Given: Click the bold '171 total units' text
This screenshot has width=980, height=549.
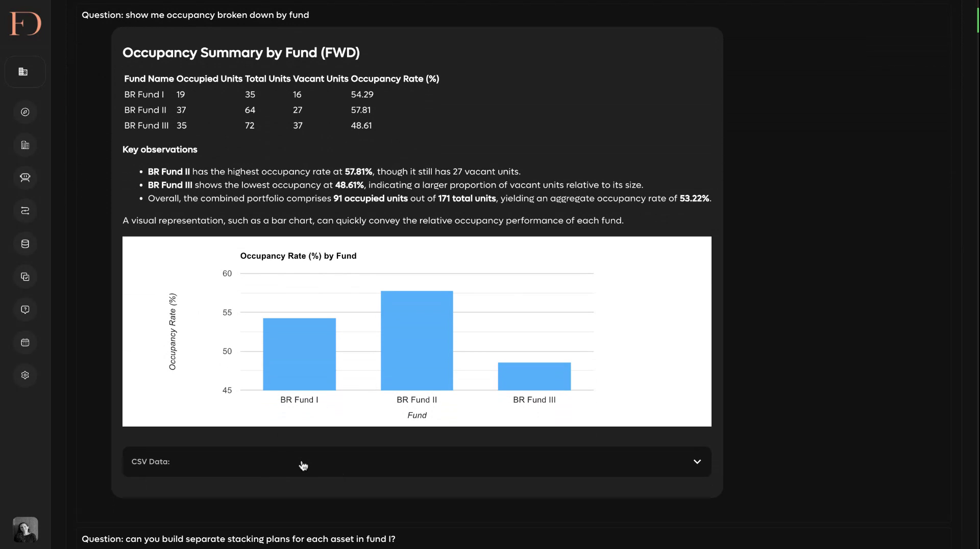Looking at the screenshot, I should tap(467, 198).
